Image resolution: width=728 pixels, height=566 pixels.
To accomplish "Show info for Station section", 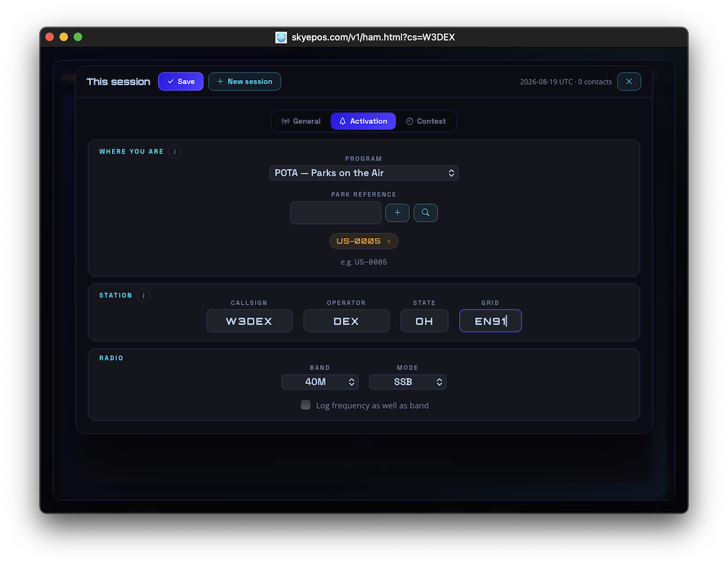I will pos(144,295).
